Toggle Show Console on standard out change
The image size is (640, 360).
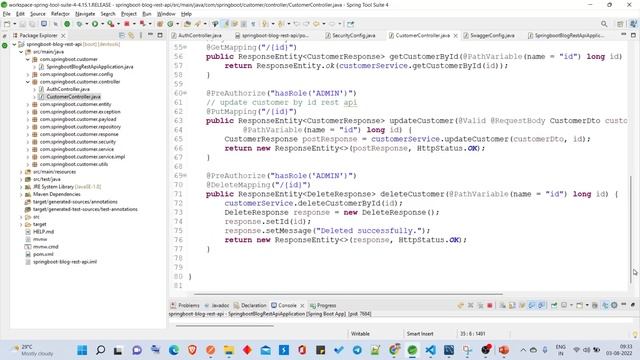click(x=532, y=305)
